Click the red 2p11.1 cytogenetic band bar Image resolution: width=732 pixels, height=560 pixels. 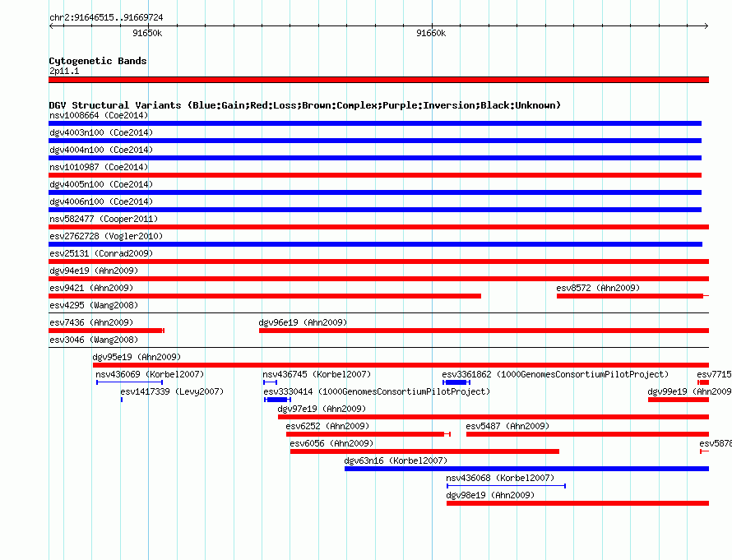pyautogui.click(x=378, y=80)
